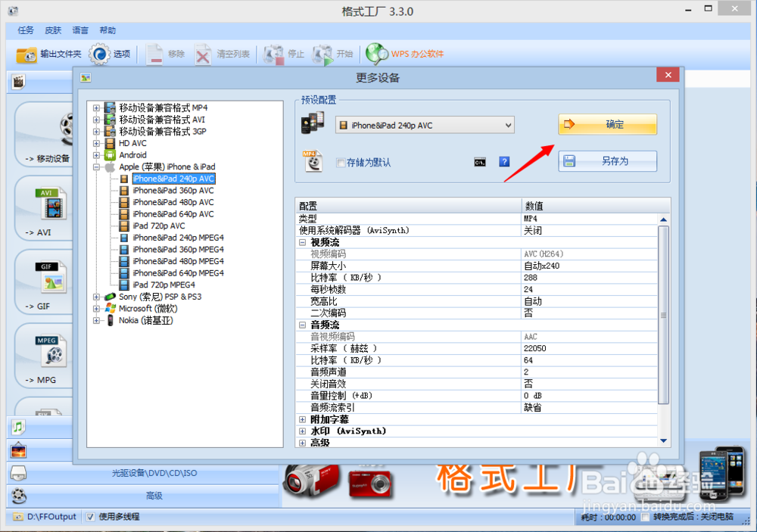Expand the 附加字幕 settings group
Screen dimensions: 757x532
[302, 419]
